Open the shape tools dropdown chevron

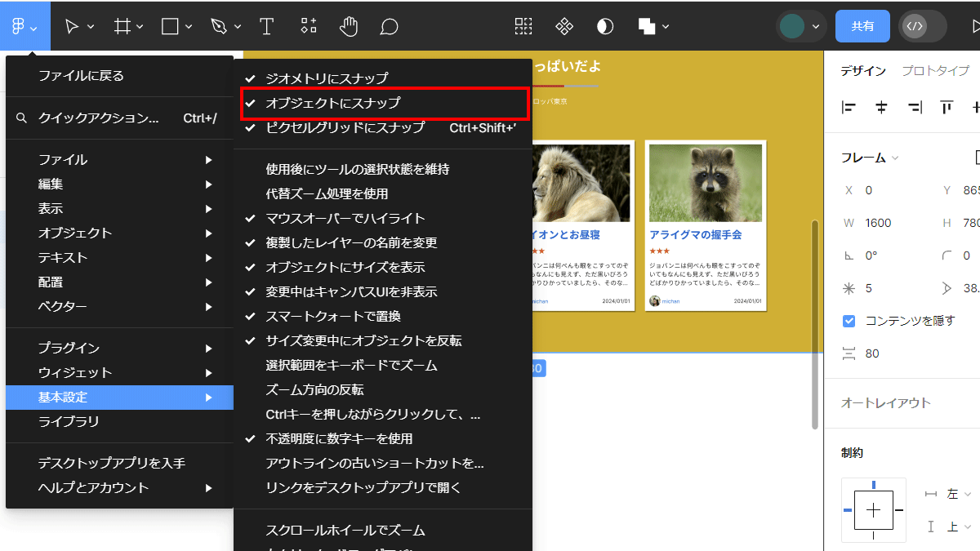pos(189,27)
